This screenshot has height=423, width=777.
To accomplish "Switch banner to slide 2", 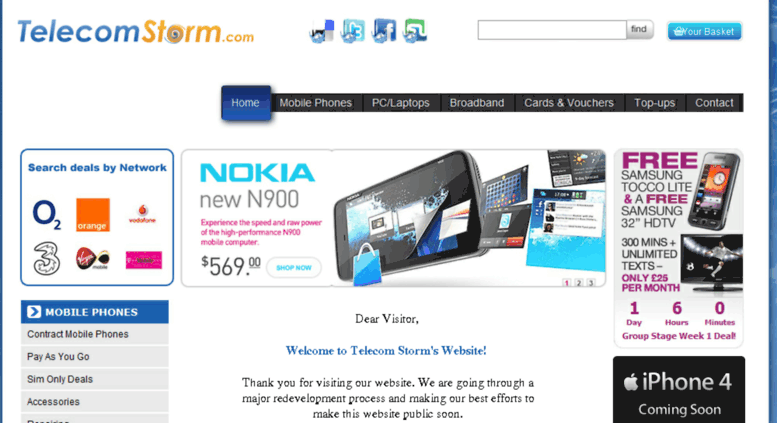I will [x=578, y=283].
